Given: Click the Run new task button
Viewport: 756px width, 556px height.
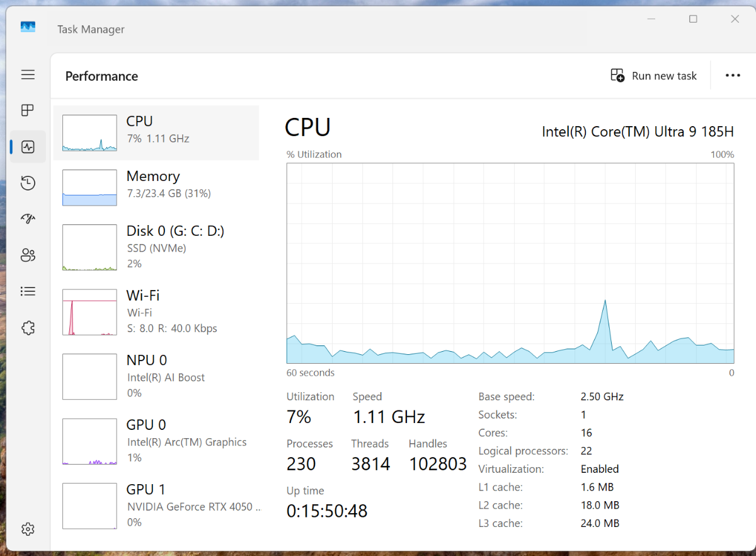Looking at the screenshot, I should pos(654,76).
